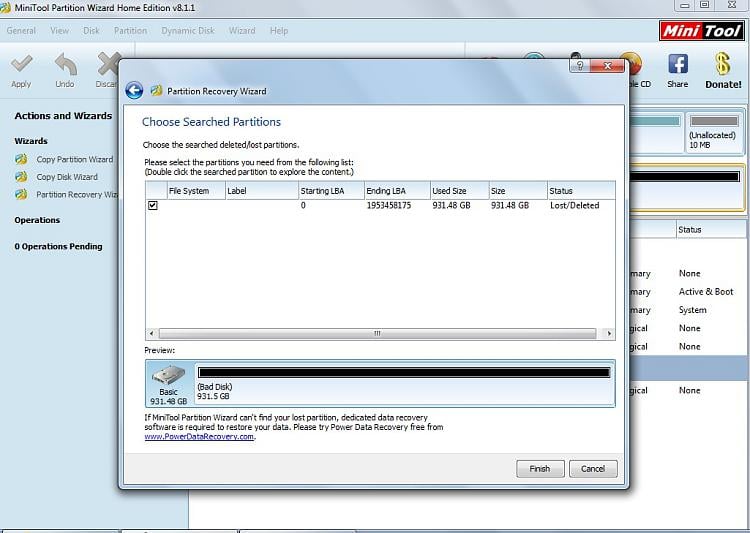
Task: Click the Copy Disk Wizard icon
Action: [x=21, y=177]
